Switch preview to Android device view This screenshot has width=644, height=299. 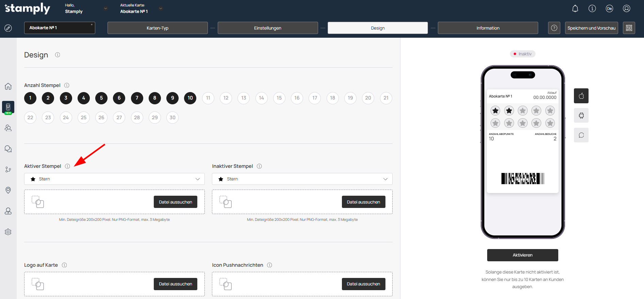pos(581,116)
